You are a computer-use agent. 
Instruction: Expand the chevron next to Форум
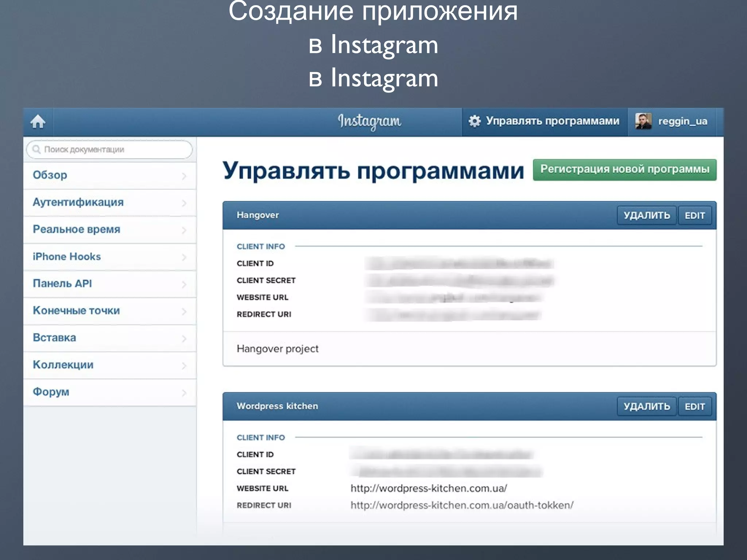(184, 393)
